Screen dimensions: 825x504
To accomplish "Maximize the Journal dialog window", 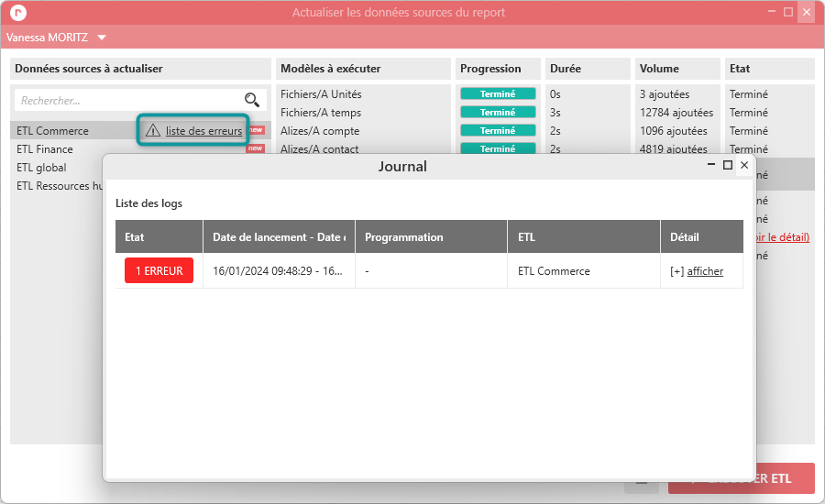I will coord(728,165).
